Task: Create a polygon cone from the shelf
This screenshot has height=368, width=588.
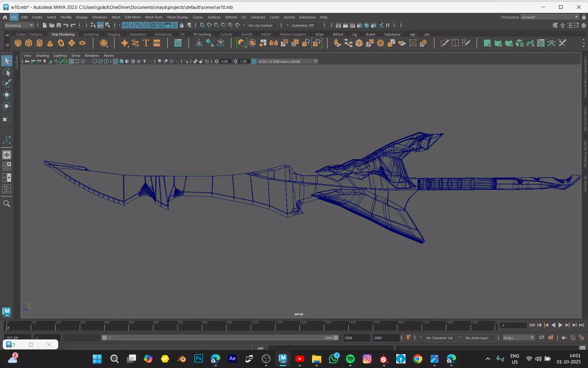Action: tap(50, 43)
